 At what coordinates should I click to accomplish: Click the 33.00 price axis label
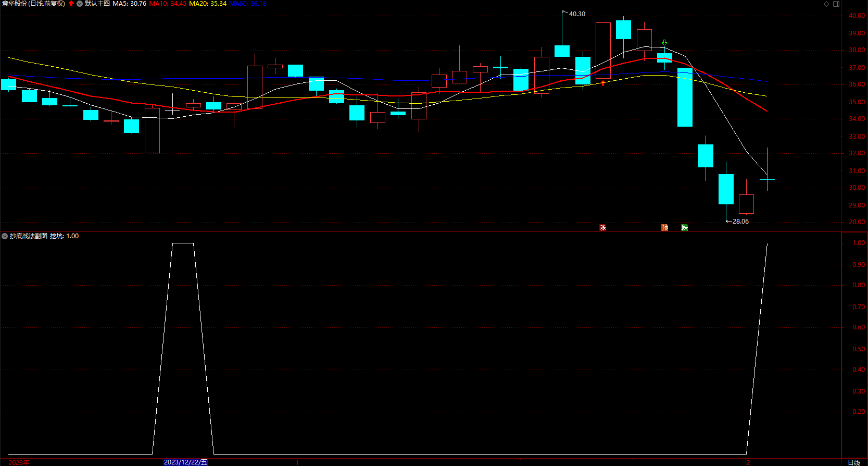coord(857,137)
